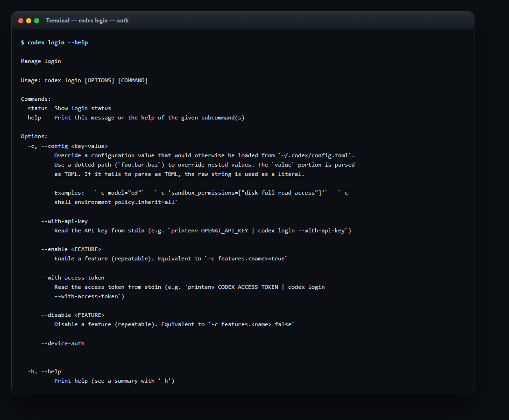Click the '--disable <FEATURE>' option
This screenshot has height=420, width=509.
click(x=73, y=315)
